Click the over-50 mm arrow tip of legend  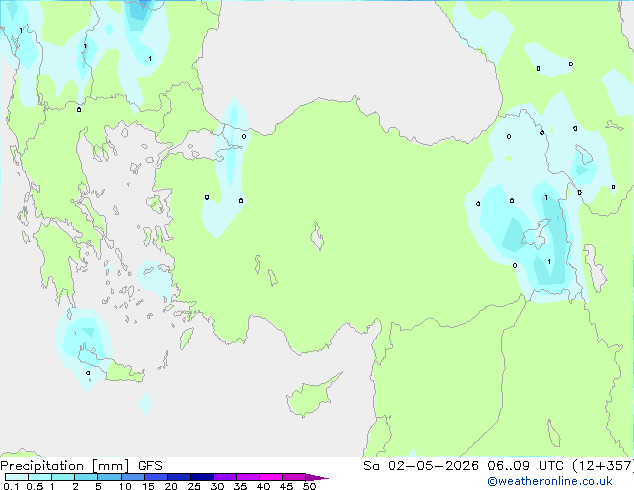[317, 477]
